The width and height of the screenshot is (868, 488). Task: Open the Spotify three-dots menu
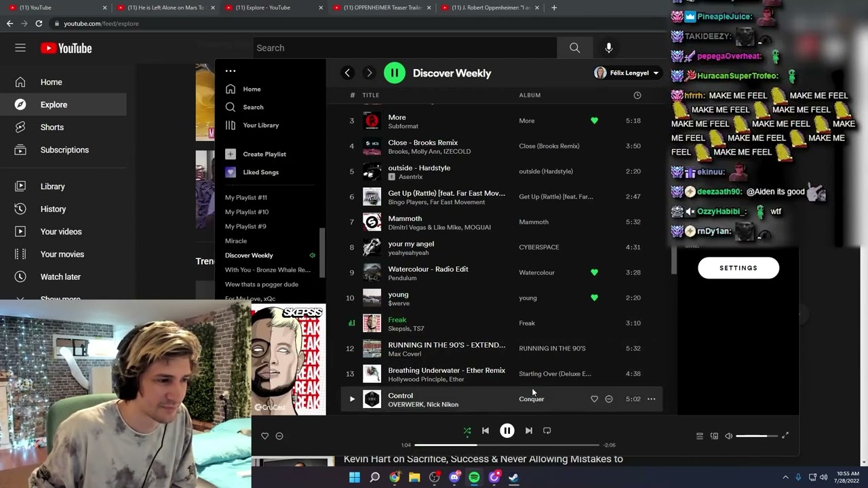pos(231,70)
